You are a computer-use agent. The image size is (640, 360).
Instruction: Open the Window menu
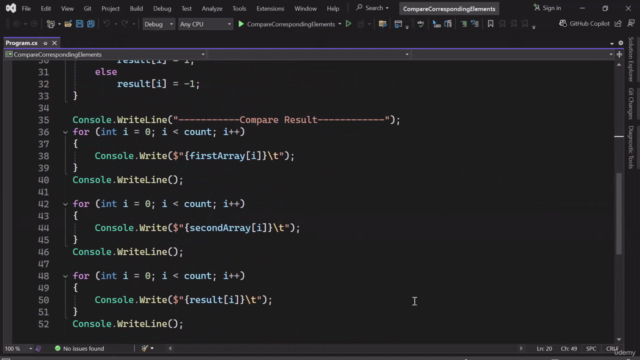pyautogui.click(x=305, y=8)
